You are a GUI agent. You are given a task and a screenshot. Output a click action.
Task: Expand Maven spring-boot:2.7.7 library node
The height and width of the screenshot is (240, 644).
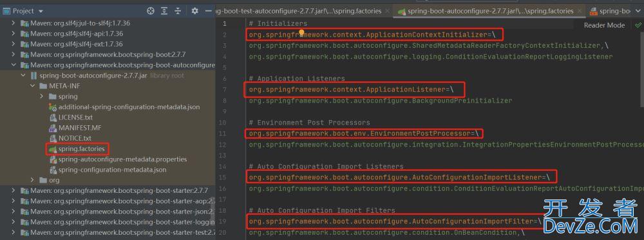(14, 54)
